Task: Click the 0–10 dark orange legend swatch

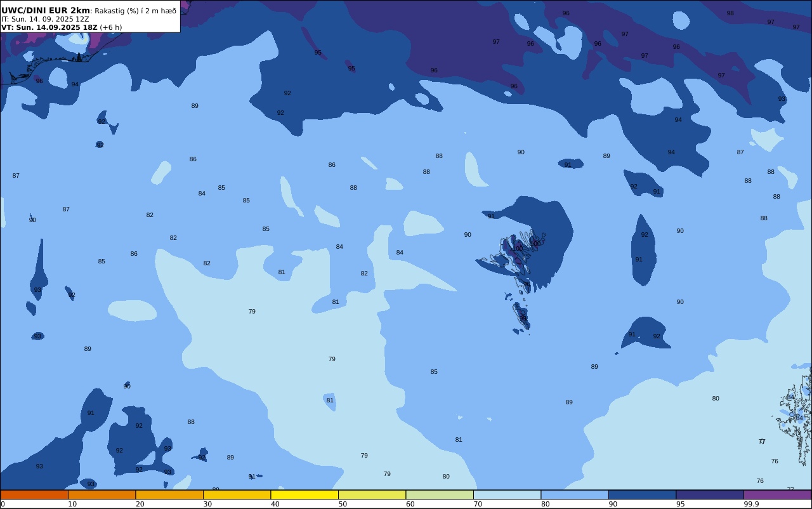Action: click(x=34, y=494)
